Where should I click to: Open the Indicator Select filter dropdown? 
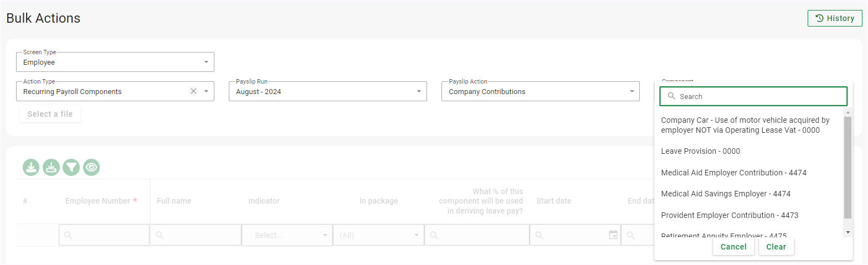(325, 235)
